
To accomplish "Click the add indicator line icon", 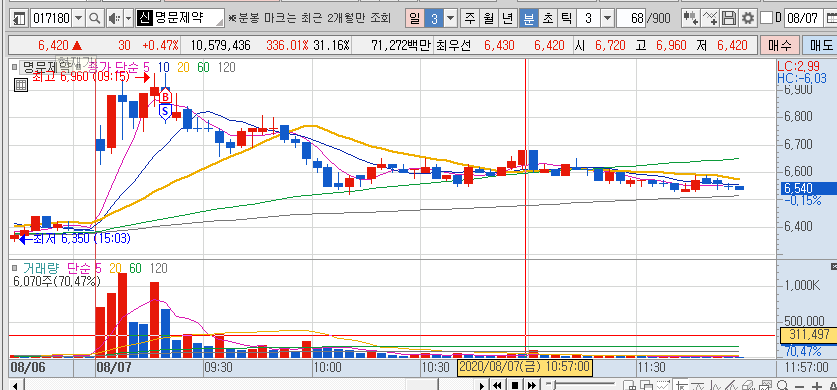I will [710, 19].
